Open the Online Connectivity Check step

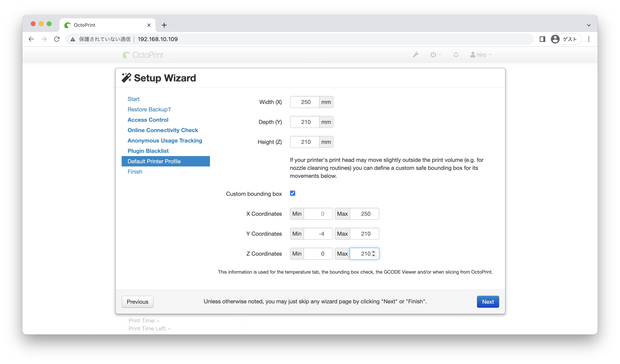point(163,130)
